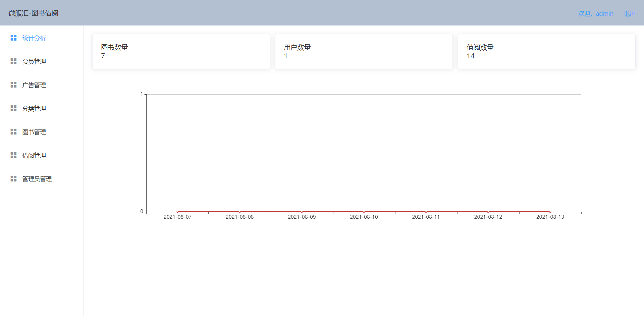Click the 借阅数量 statistic card
This screenshot has height=316, width=644.
[546, 51]
